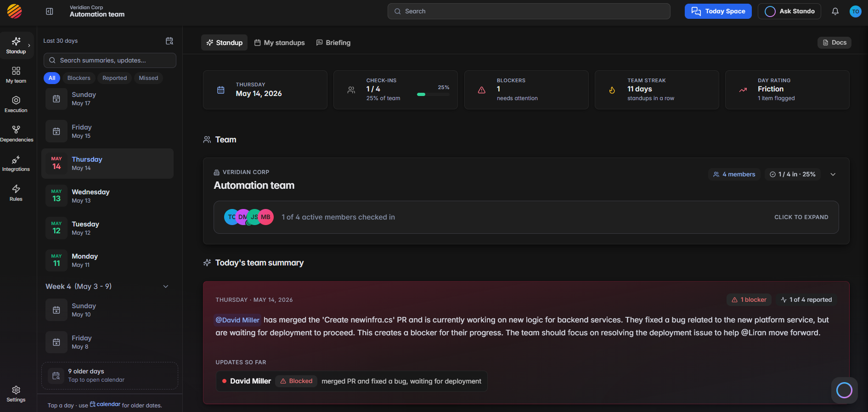
Task: Collapse the sidebar panel toggle icon
Action: (50, 11)
